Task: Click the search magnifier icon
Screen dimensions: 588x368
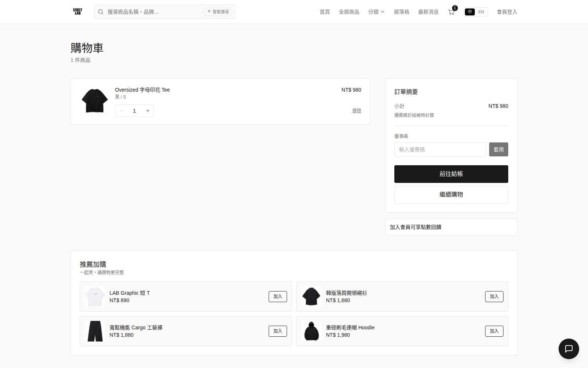Action: click(x=101, y=12)
